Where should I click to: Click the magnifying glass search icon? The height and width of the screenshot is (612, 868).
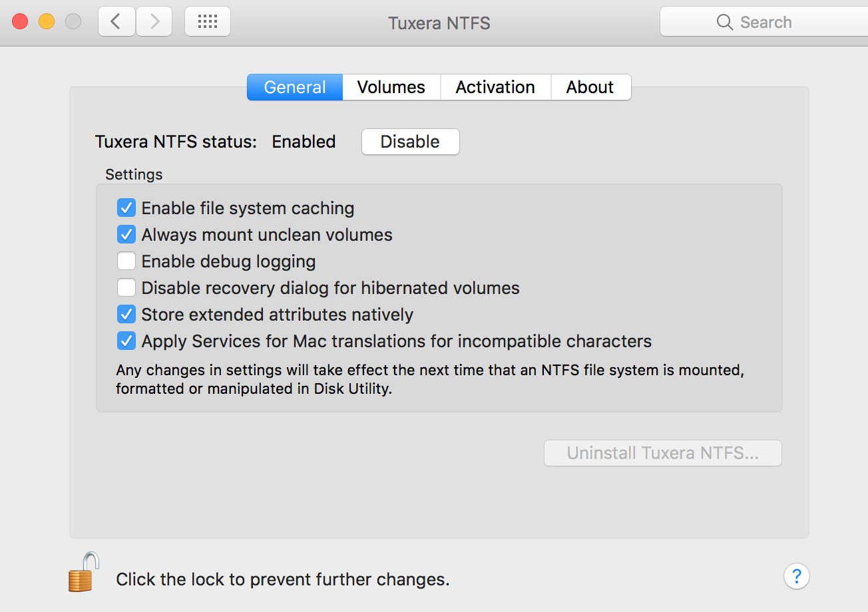[725, 22]
